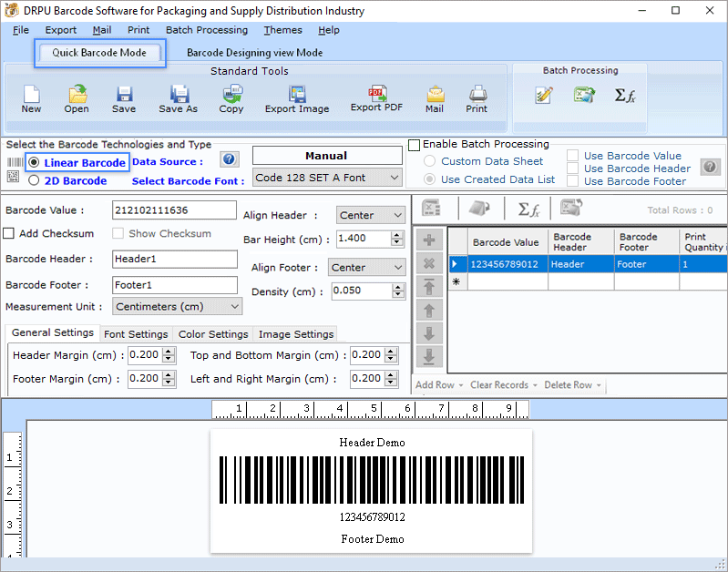Image resolution: width=728 pixels, height=572 pixels.
Task: Increase Header Margin with the up spinner
Action: [x=169, y=352]
